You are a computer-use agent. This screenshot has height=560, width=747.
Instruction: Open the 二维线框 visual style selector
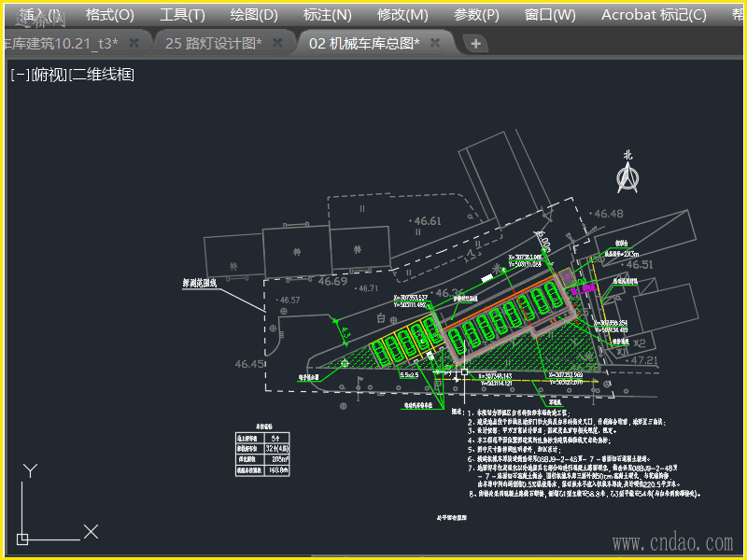click(x=102, y=75)
